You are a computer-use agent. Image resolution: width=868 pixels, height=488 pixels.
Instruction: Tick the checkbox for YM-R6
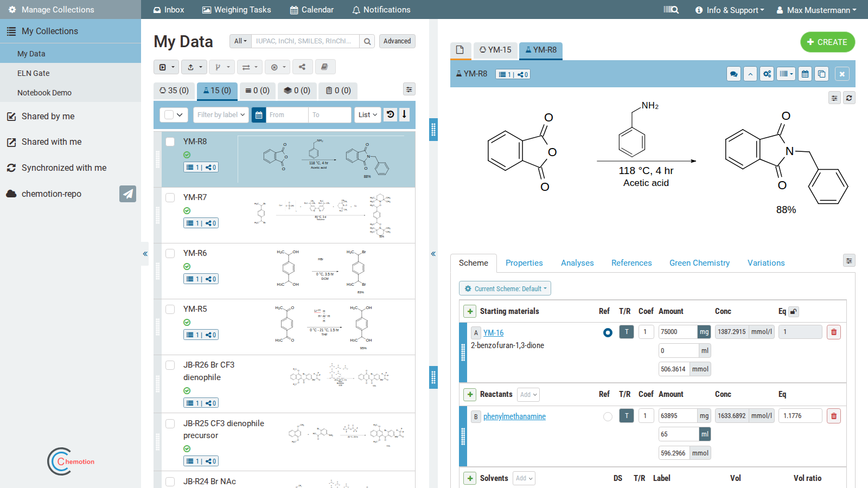click(170, 253)
